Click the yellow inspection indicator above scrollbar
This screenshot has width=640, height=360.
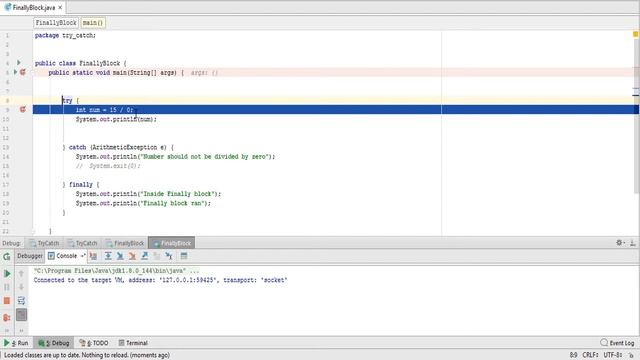[x=636, y=34]
